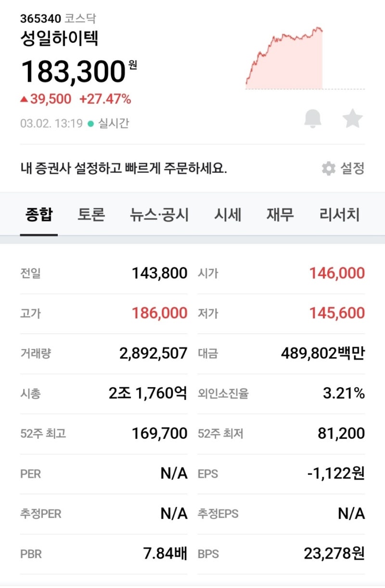Switch to the 토론 discussion tab
This screenshot has width=385, height=588.
91,215
